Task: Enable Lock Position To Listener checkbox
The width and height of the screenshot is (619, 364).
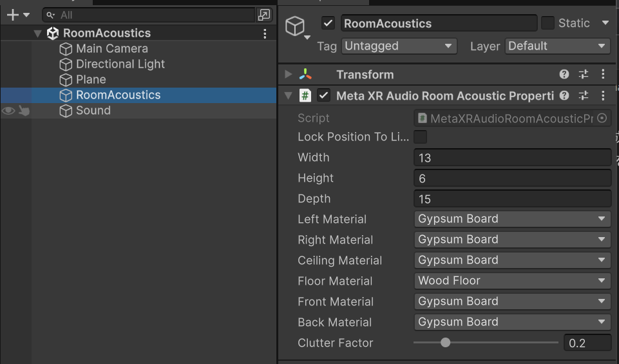Action: (x=420, y=137)
